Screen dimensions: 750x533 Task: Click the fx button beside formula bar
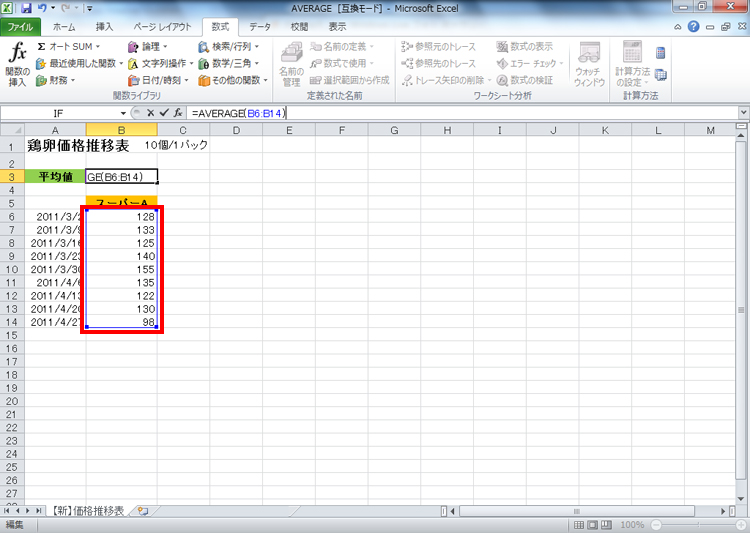point(177,113)
